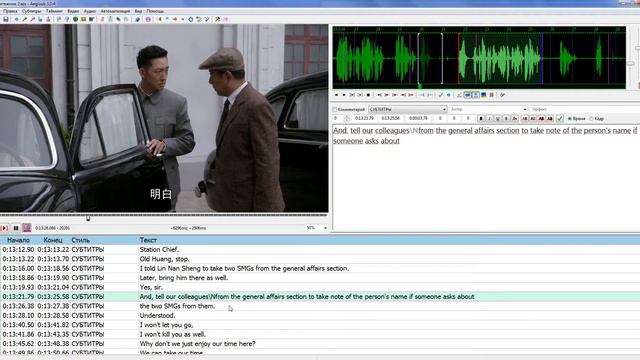Viewport: 640px width, 360px height.
Task: Open the Translation Assistant
Action: tap(175, 19)
